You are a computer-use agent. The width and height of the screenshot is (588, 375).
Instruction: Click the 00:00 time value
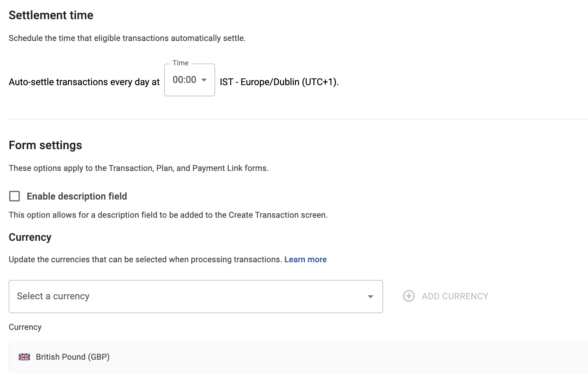pos(184,80)
